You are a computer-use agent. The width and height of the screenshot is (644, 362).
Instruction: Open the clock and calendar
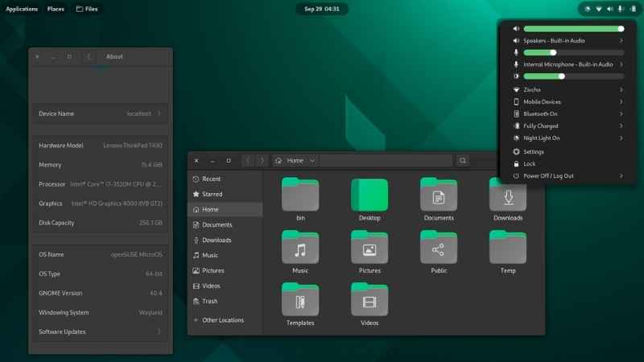322,9
